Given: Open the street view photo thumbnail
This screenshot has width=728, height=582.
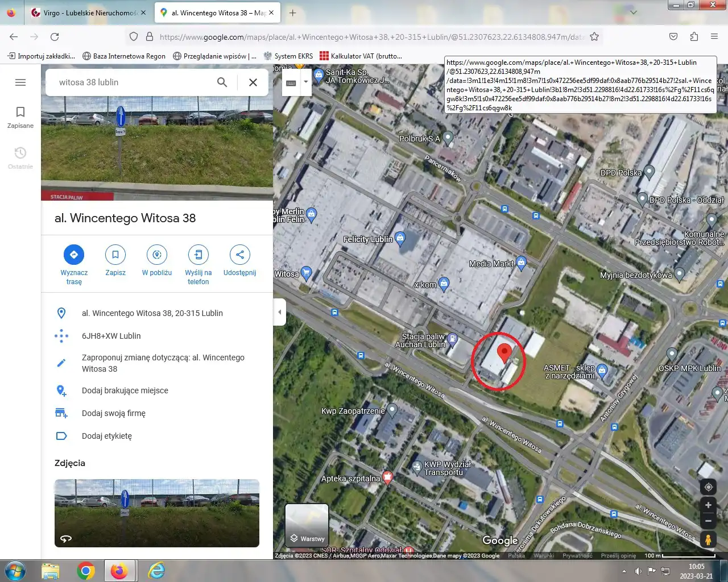Looking at the screenshot, I should tap(157, 513).
